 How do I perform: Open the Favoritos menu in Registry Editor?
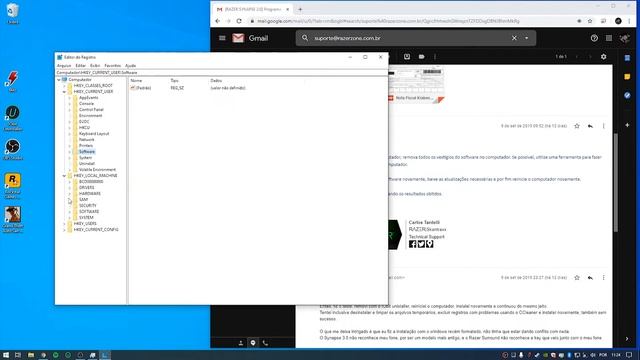[x=113, y=65]
